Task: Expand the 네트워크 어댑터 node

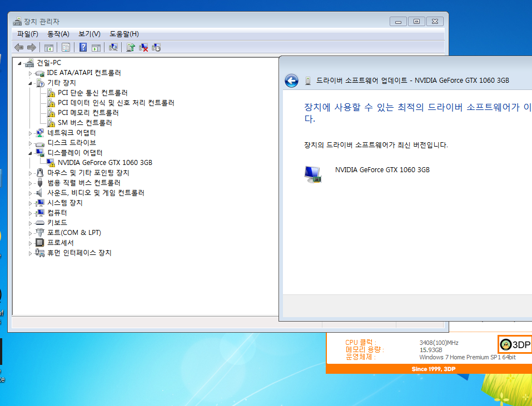Action: [x=30, y=133]
